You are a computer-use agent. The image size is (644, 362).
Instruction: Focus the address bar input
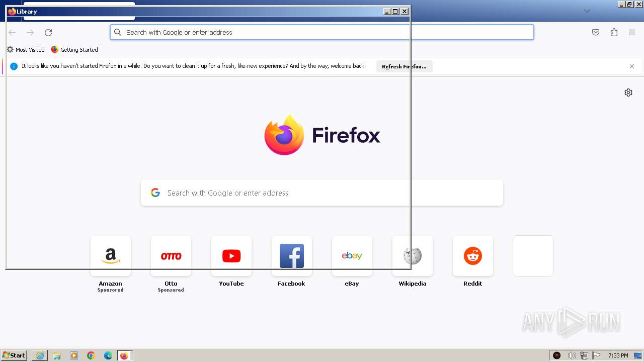point(322,32)
